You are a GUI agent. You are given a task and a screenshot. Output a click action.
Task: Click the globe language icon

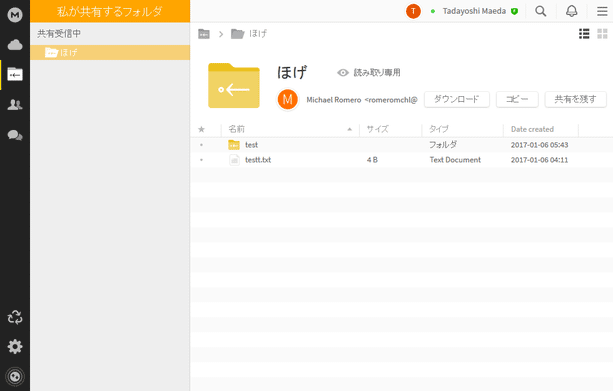15,377
